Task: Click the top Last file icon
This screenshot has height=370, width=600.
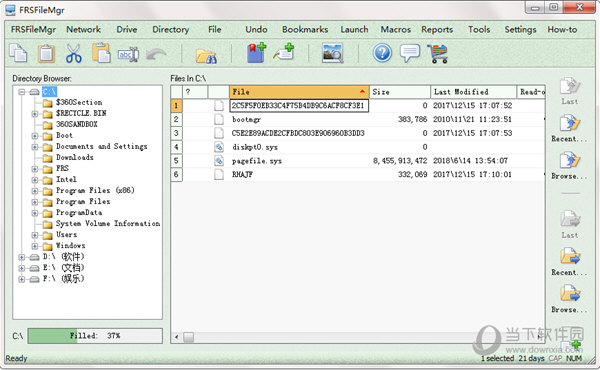Action: 570,86
